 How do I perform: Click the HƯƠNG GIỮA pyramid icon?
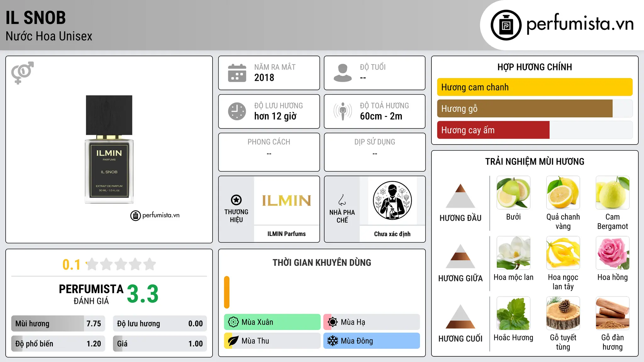click(x=460, y=256)
